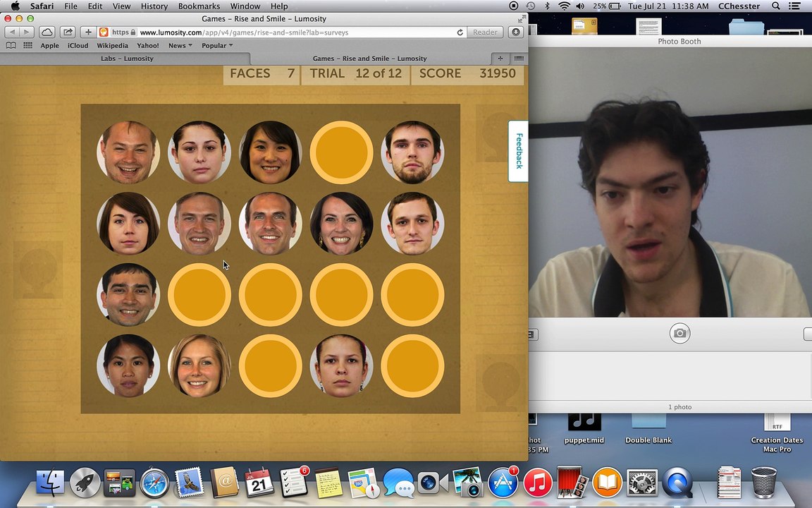Enter Safari full screen mode
812x508 pixels.
point(521,19)
